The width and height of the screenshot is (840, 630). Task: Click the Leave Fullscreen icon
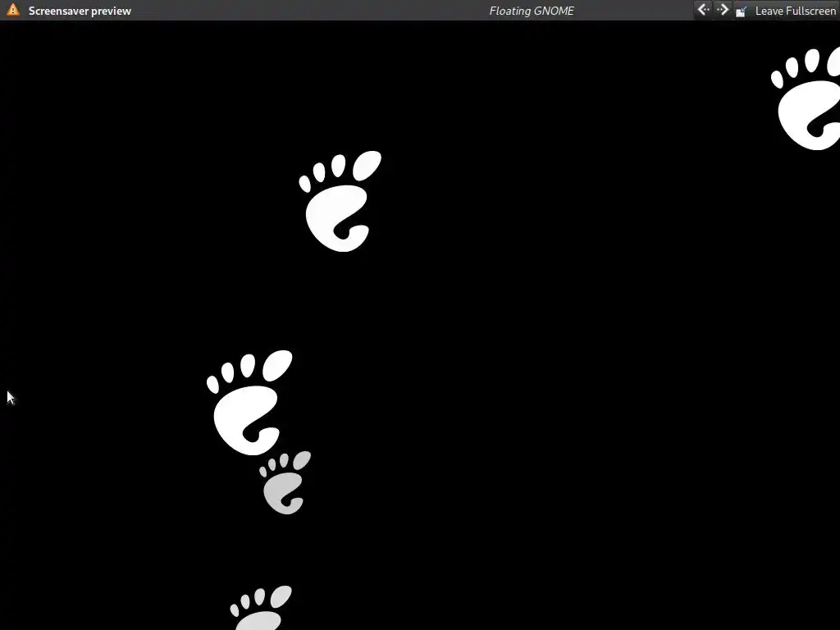click(742, 11)
